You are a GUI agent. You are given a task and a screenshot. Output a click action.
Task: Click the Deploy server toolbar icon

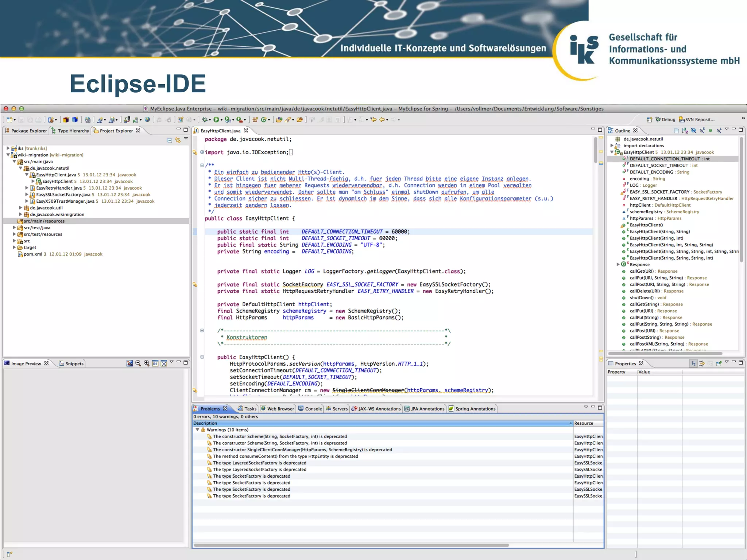click(127, 120)
